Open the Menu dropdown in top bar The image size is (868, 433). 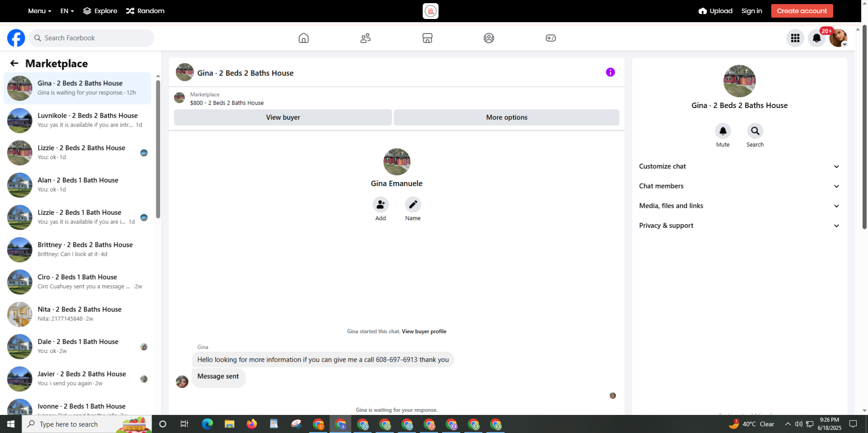pyautogui.click(x=40, y=11)
